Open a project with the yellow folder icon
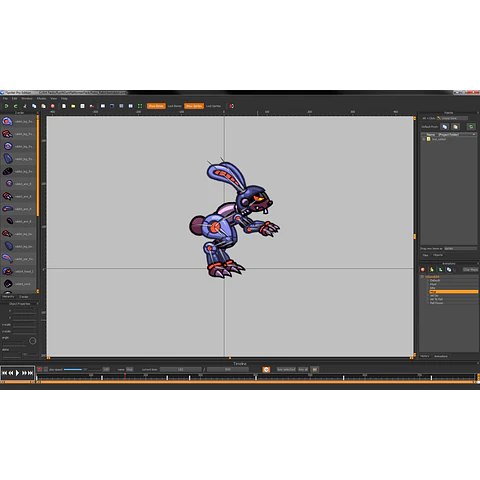 click(x=73, y=106)
